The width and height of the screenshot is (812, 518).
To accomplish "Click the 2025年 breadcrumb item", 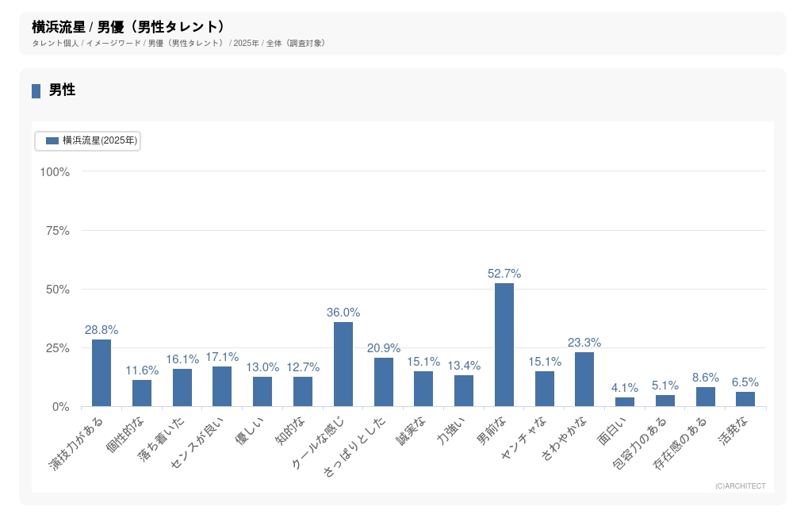I will point(247,43).
